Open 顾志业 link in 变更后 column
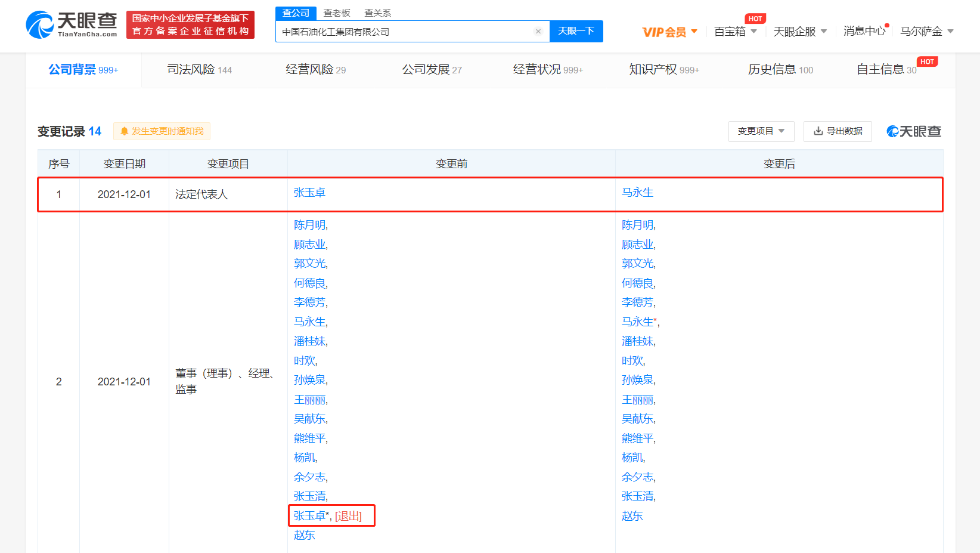The image size is (980, 553). 638,245
